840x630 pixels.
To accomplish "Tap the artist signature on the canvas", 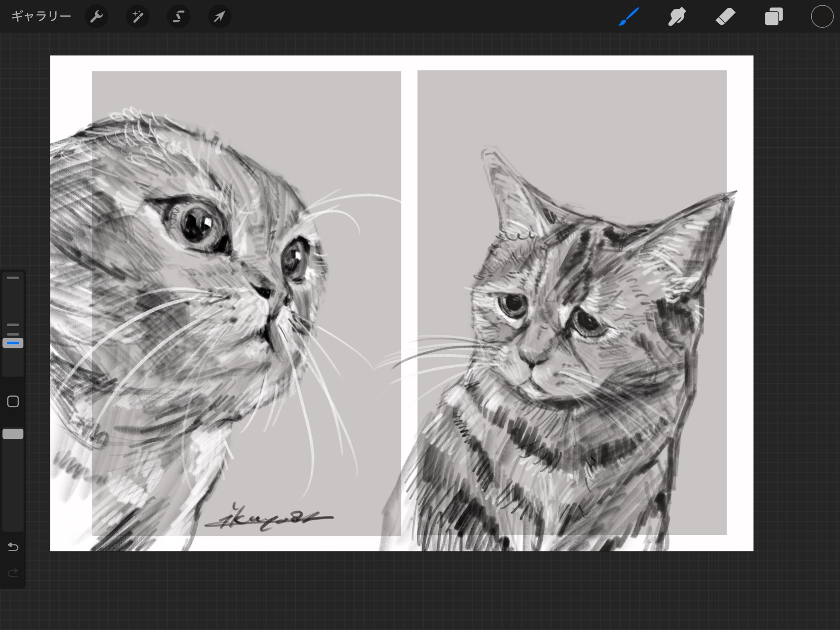I will 269,519.
